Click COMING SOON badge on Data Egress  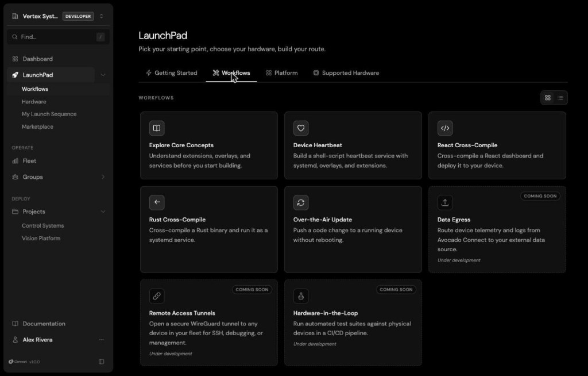[x=540, y=196]
